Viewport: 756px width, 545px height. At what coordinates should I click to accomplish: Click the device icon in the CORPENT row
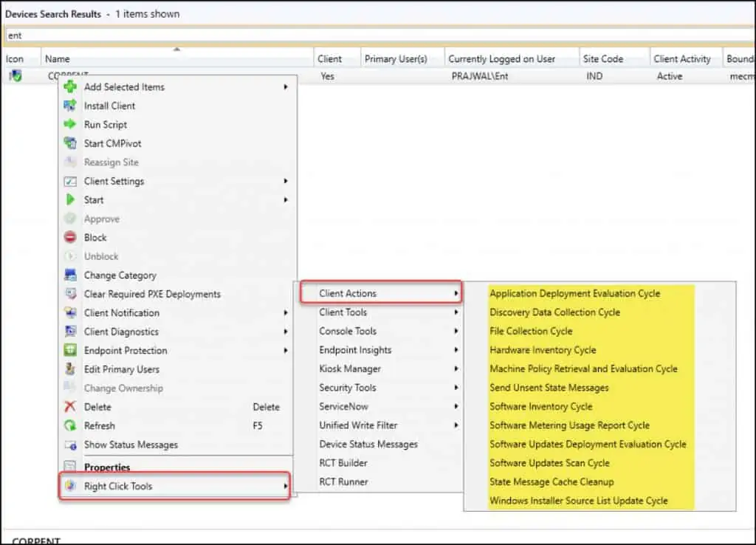(16, 76)
